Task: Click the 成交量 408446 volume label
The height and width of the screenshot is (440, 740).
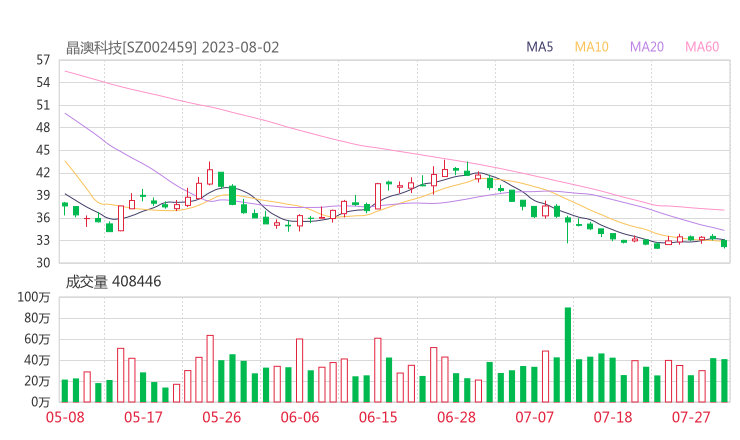Action: pos(113,282)
